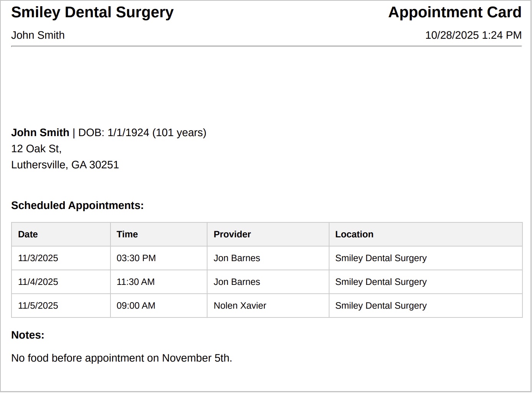Select the 09:00 AM time cell
The image size is (532, 393).
(x=136, y=306)
